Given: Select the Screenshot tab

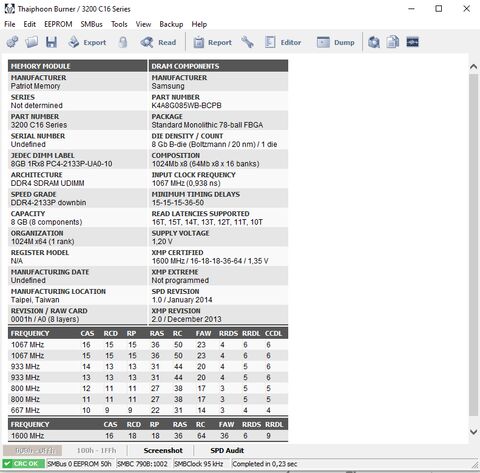Looking at the screenshot, I should 163,450.
